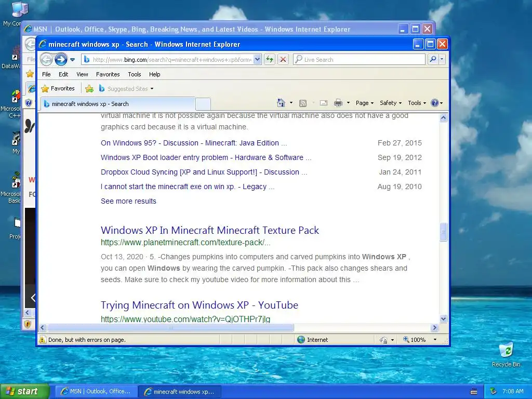This screenshot has height=399, width=532.
Task: Open the Edit menu
Action: tap(63, 74)
